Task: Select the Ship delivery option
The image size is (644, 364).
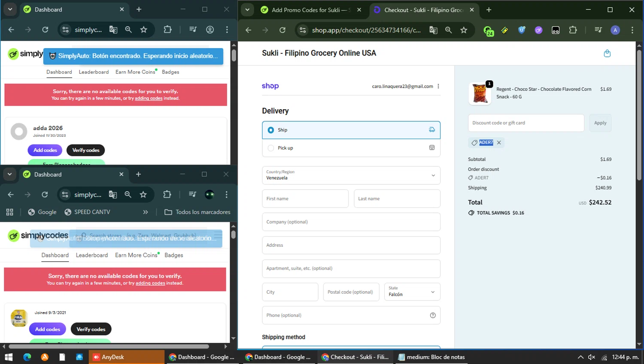Action: (351, 130)
